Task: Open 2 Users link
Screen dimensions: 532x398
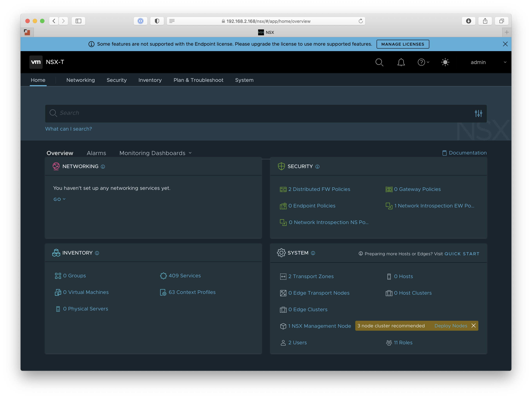Action: (x=298, y=343)
